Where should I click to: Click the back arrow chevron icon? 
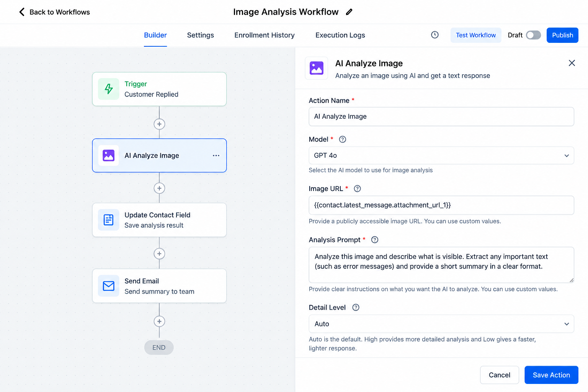[22, 12]
